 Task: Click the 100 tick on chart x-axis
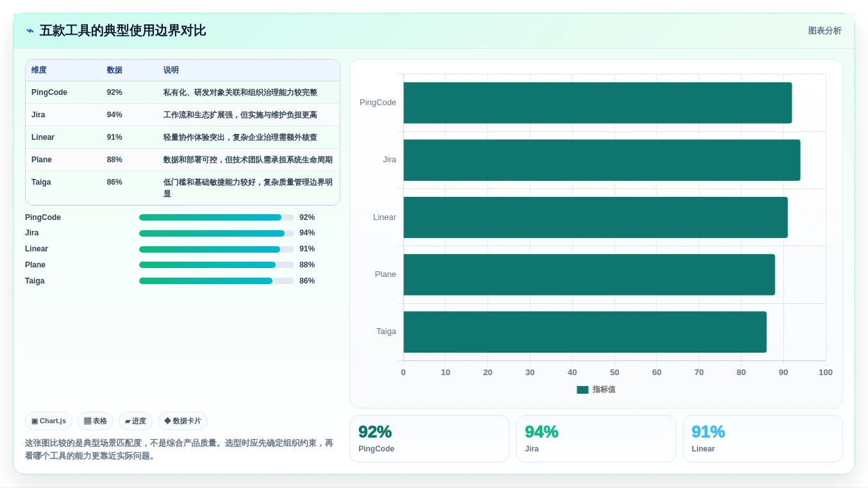click(826, 373)
